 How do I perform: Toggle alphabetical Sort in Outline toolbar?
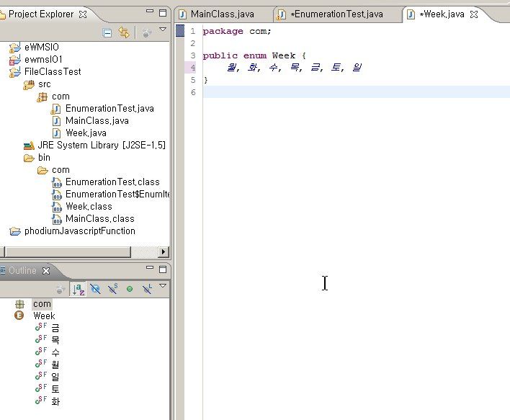pos(78,289)
